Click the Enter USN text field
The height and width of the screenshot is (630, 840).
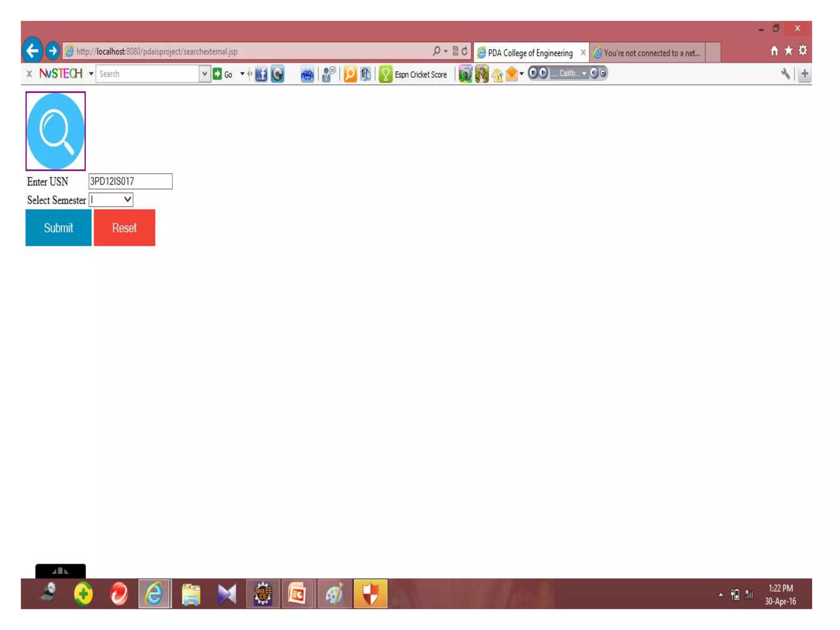[x=130, y=181]
